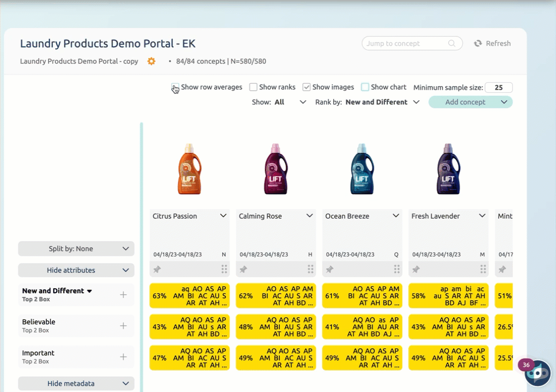Click plus icon next to Important

point(123,357)
